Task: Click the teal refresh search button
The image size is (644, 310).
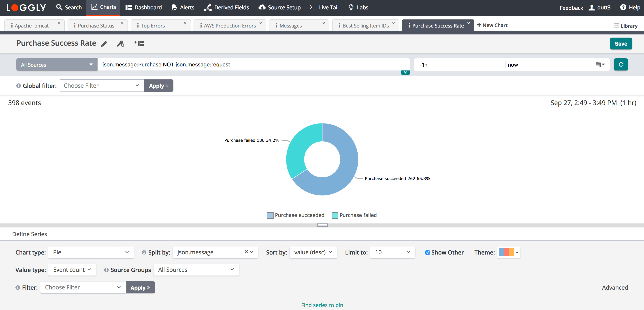Action: pyautogui.click(x=621, y=65)
